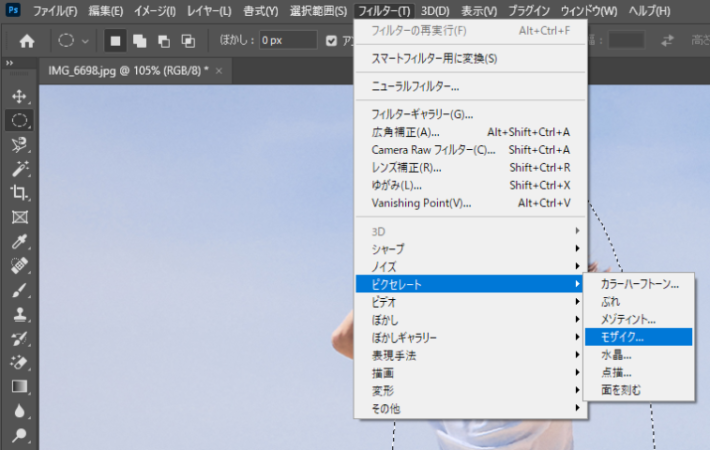Open the 書式(Y) menu

pyautogui.click(x=260, y=10)
